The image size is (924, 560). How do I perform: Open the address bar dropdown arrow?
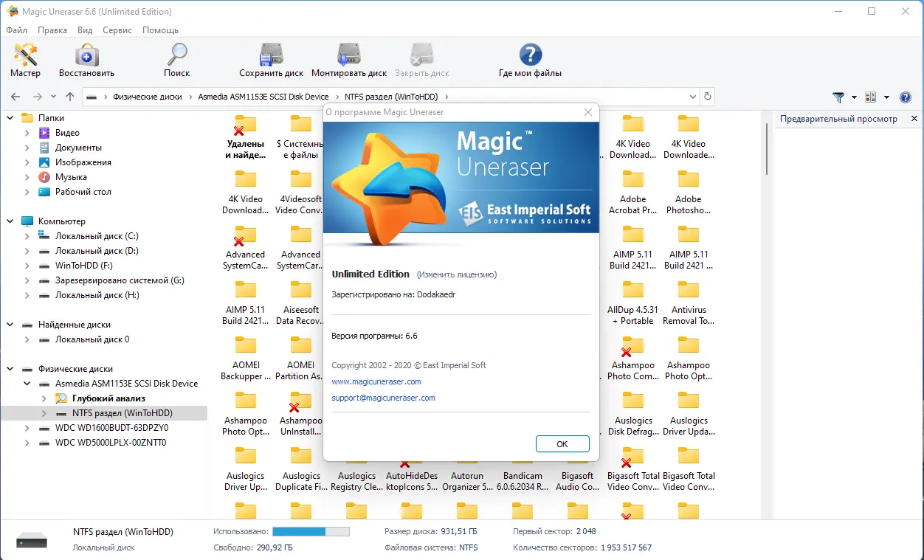click(692, 97)
